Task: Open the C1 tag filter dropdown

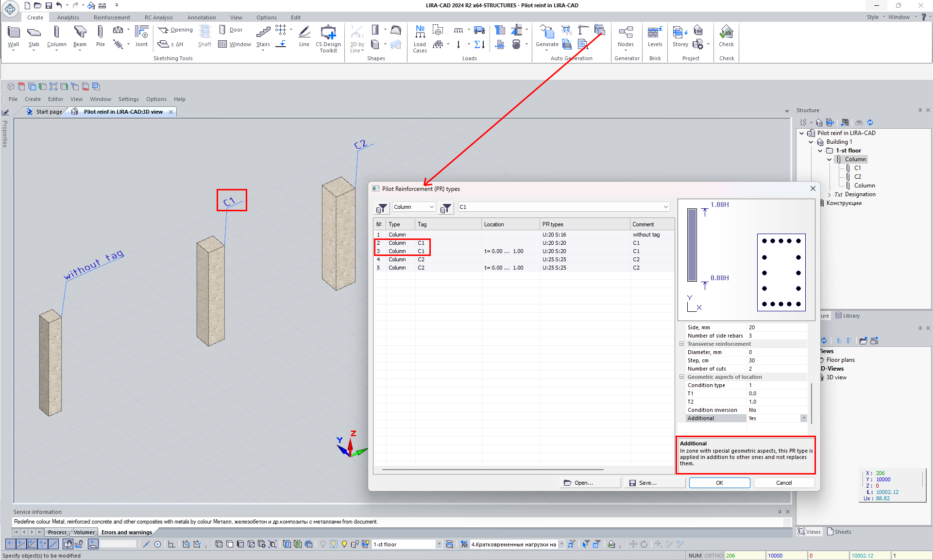Action: (665, 207)
